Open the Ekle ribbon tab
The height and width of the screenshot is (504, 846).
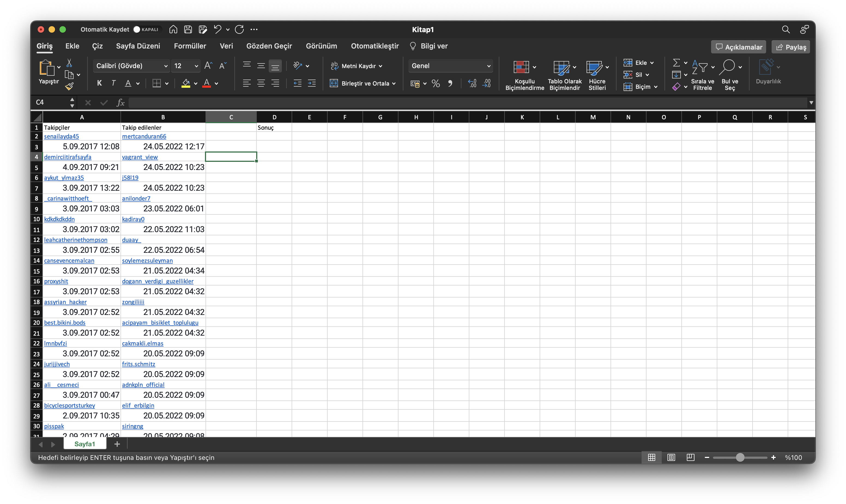[x=72, y=46]
